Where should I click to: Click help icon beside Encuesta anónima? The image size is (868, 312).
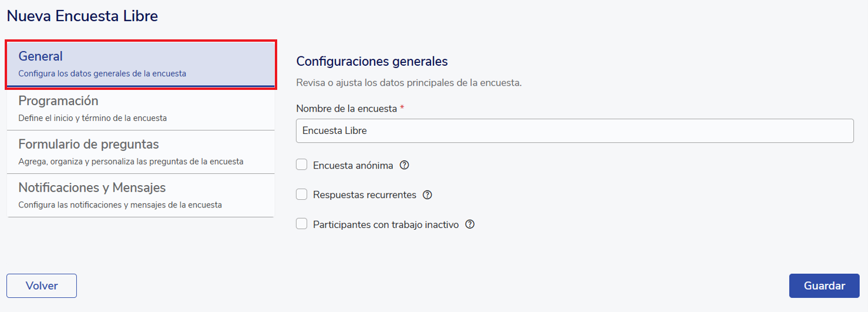click(x=404, y=165)
